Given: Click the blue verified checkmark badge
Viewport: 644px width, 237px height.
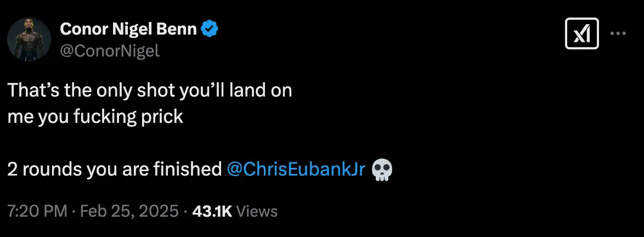Looking at the screenshot, I should click(210, 29).
